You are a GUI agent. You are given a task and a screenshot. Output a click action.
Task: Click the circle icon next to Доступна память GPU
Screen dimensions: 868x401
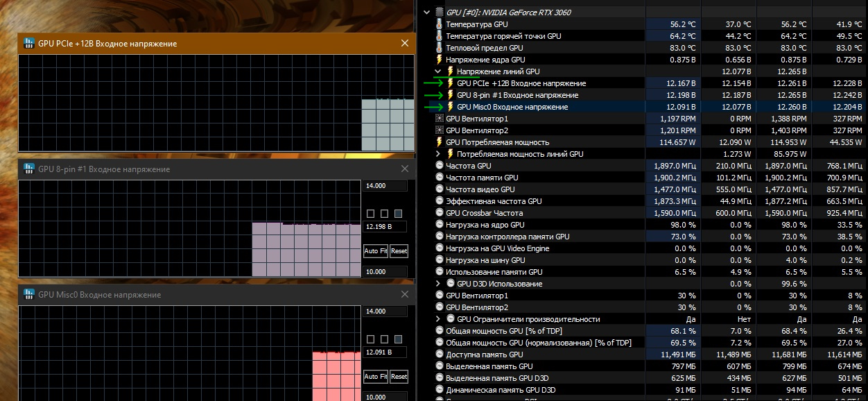point(439,355)
